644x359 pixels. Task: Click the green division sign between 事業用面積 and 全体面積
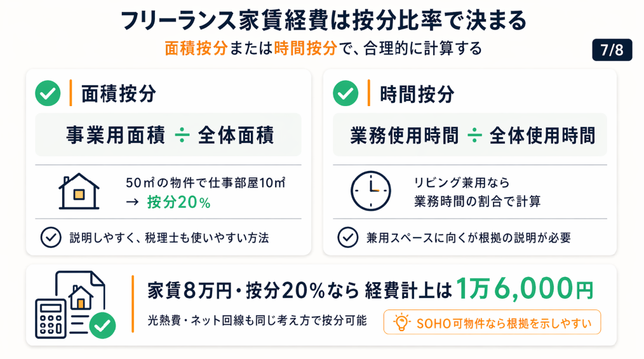coord(182,135)
